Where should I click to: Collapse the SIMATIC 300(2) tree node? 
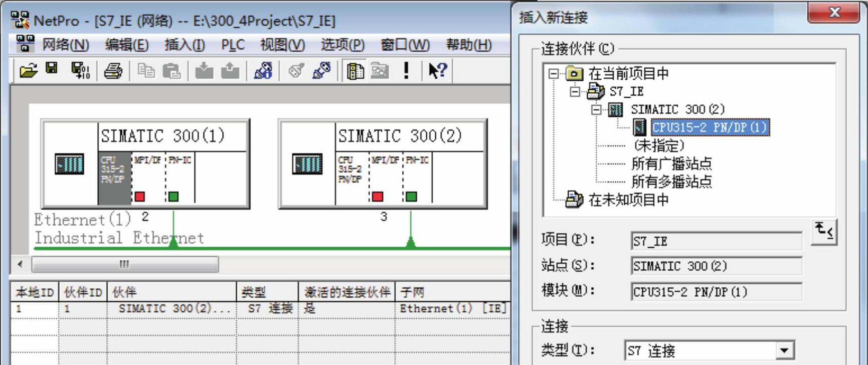[596, 109]
